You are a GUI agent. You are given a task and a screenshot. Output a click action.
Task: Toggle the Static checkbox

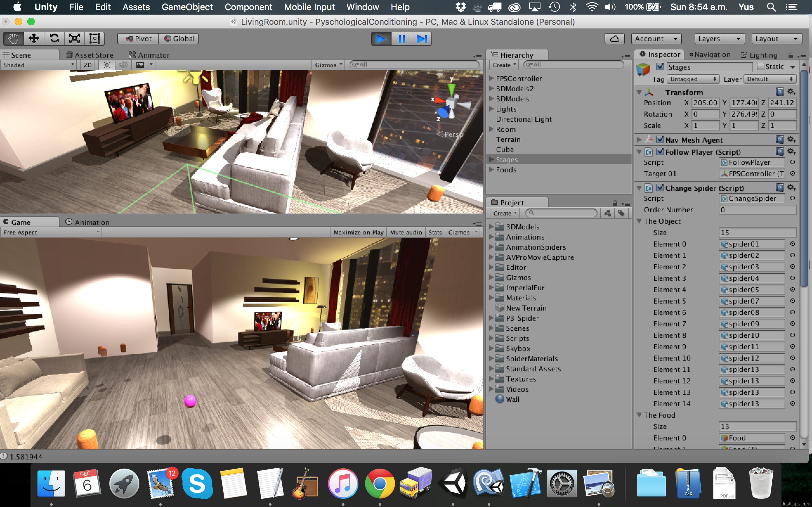[760, 67]
